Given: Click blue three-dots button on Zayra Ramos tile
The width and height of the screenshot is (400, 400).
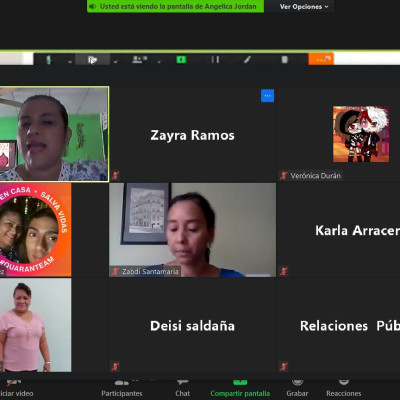Looking at the screenshot, I should click(x=267, y=96).
